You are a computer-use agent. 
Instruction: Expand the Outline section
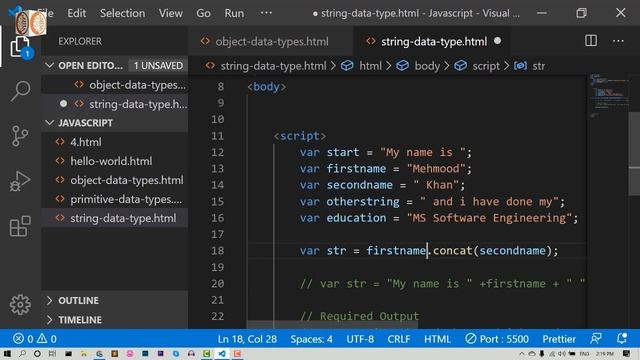(x=49, y=300)
